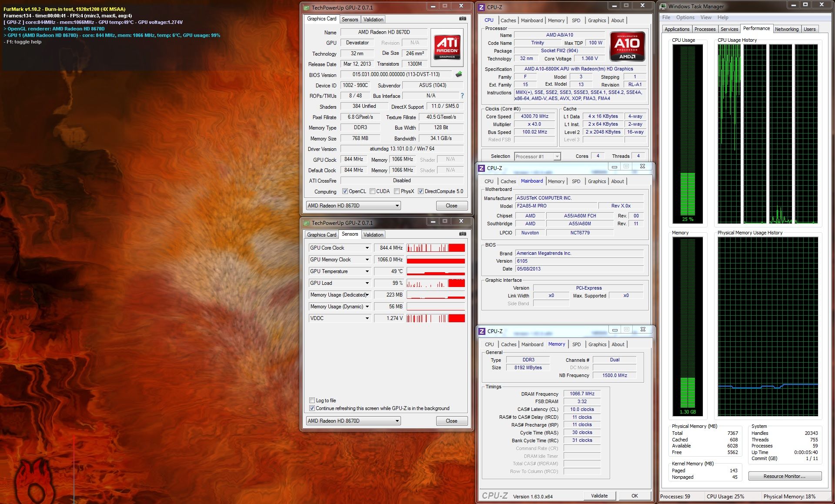Click the ATI Radeon Graphics logo
This screenshot has height=504, width=835.
[447, 47]
